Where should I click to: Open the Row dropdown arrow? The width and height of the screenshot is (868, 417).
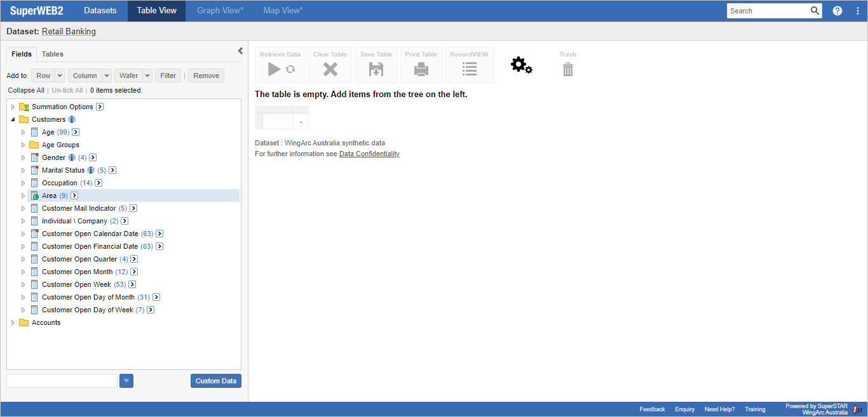tap(60, 76)
